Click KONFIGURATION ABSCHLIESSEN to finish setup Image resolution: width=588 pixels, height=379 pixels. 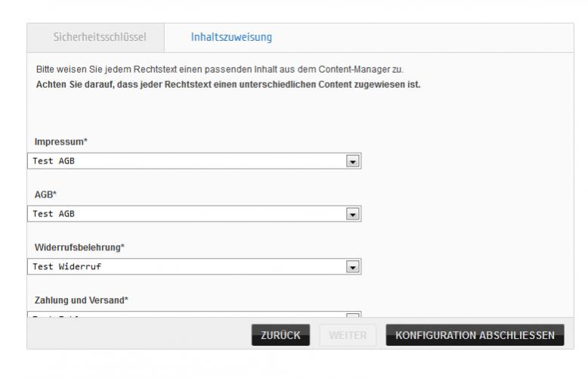[475, 334]
